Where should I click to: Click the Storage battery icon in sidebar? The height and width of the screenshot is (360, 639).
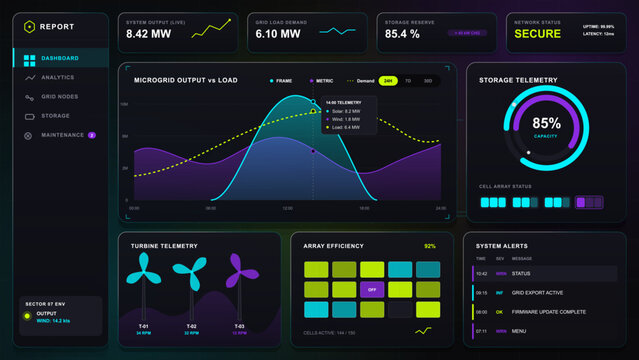(x=29, y=117)
